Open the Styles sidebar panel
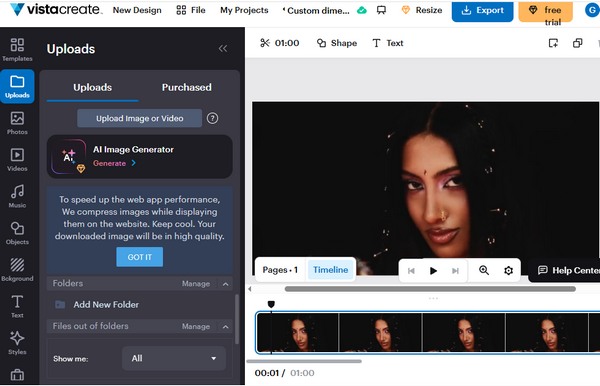 click(17, 343)
